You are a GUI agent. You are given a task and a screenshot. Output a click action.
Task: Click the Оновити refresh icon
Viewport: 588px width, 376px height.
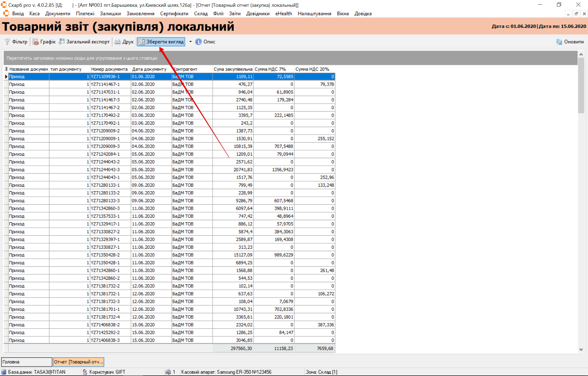(559, 42)
